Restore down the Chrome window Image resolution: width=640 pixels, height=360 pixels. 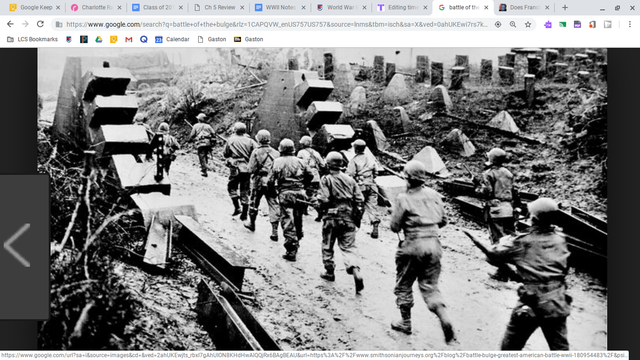(618, 8)
